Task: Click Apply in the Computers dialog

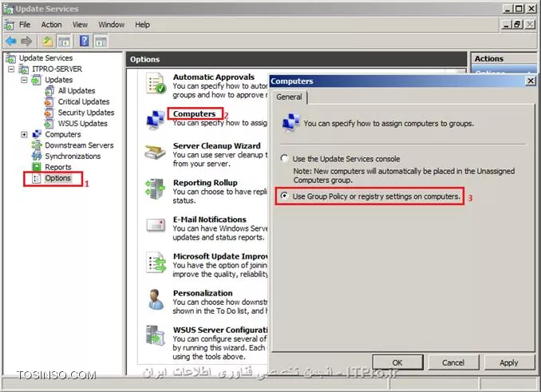Action: click(509, 362)
